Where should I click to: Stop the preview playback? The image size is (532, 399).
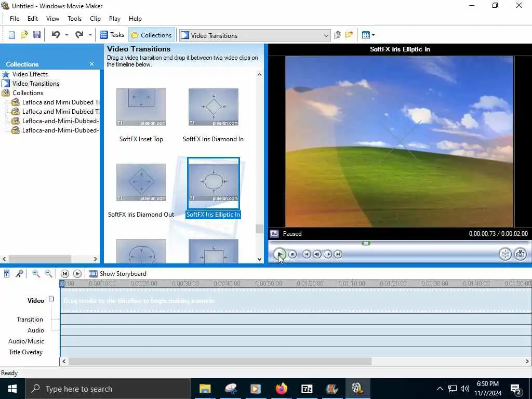coord(292,254)
